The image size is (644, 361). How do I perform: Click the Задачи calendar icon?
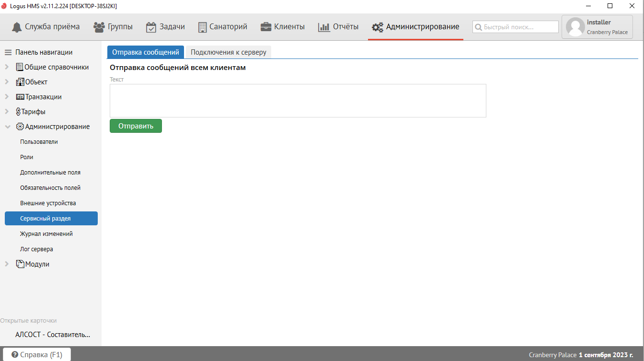click(151, 27)
